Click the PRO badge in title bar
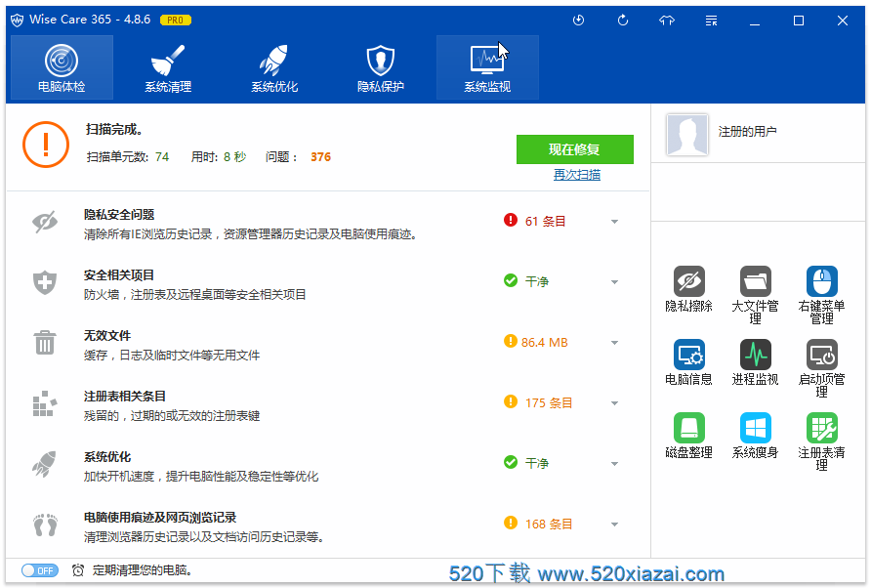 (176, 20)
